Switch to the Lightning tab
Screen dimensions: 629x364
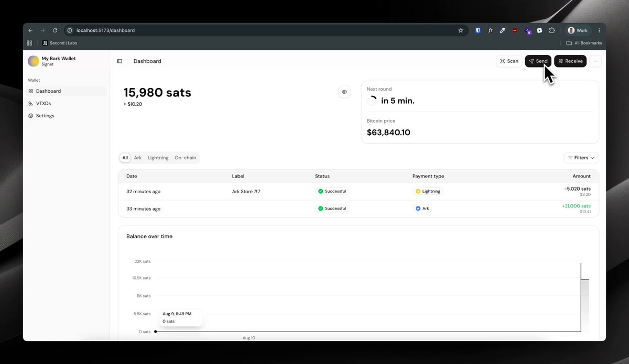[158, 158]
